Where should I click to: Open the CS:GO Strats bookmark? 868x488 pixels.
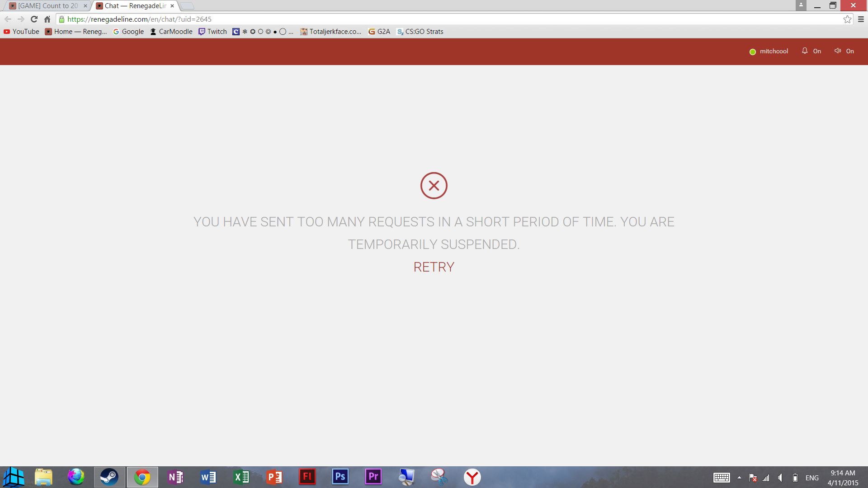[x=420, y=32]
